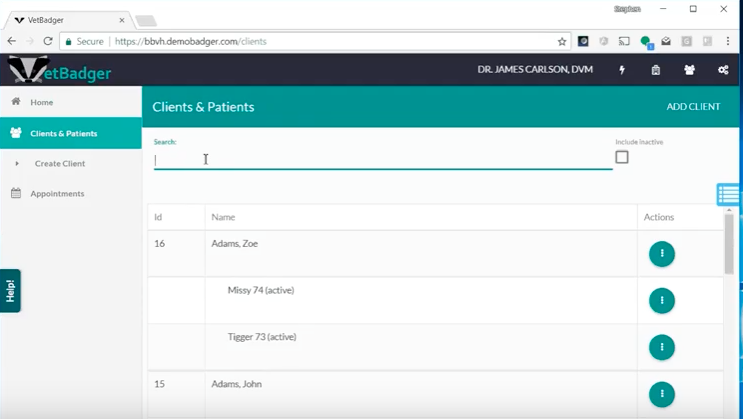Expand the Create Client sidebar item
Image resolution: width=743 pixels, height=419 pixels.
click(59, 163)
